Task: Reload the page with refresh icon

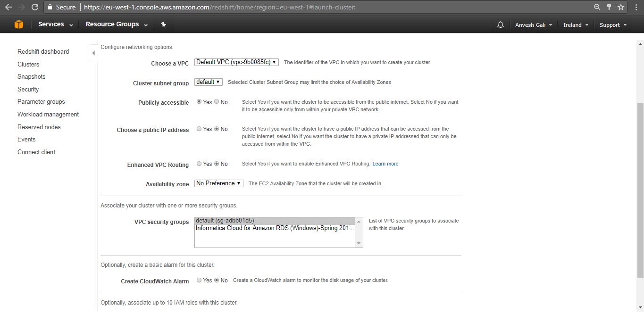Action: (x=35, y=7)
